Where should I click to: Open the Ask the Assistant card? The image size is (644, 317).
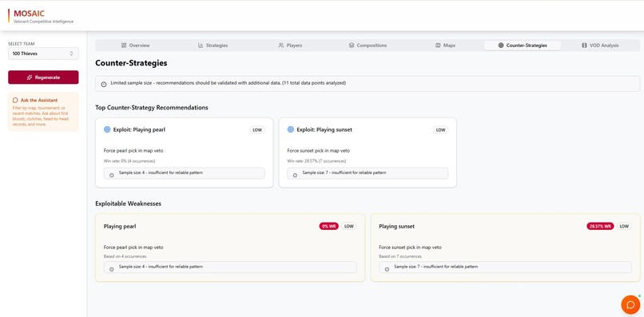tap(43, 112)
